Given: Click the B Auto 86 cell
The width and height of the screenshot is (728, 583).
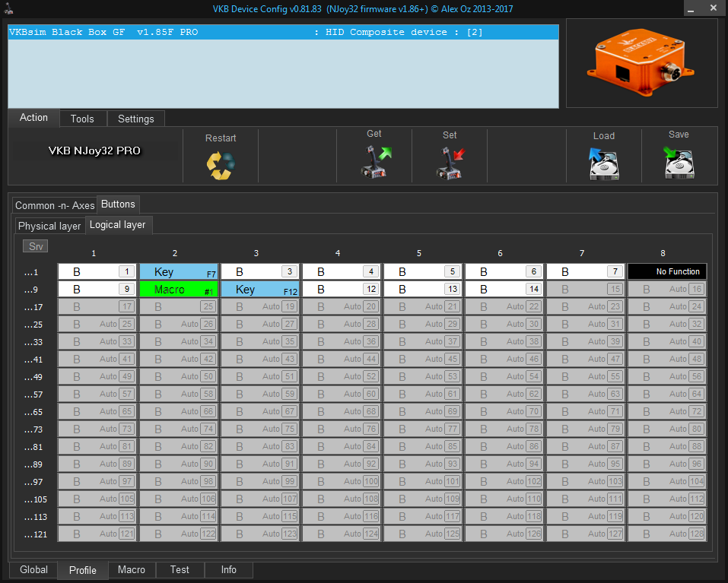Looking at the screenshot, I should click(x=504, y=447).
